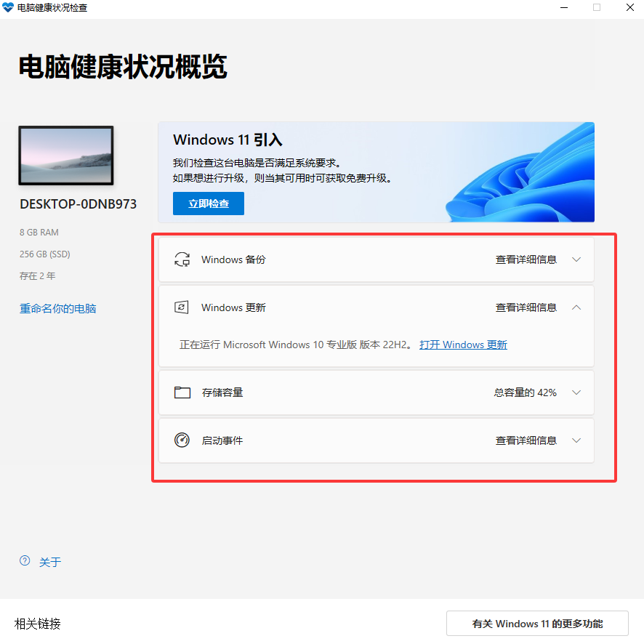
Task: Click the 存储容量 folder icon
Action: pos(182,393)
